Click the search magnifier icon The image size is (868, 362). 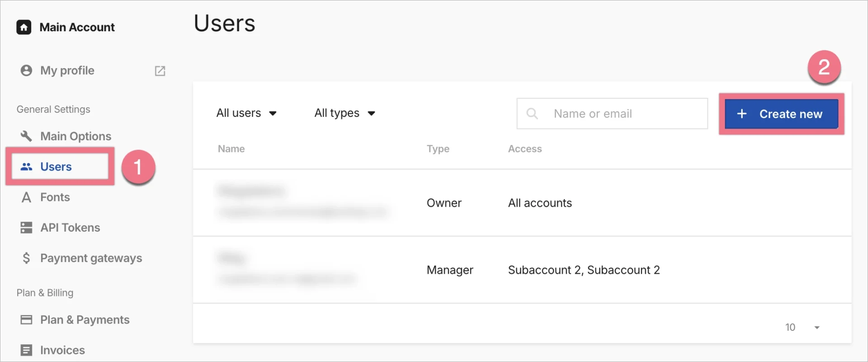coord(533,114)
